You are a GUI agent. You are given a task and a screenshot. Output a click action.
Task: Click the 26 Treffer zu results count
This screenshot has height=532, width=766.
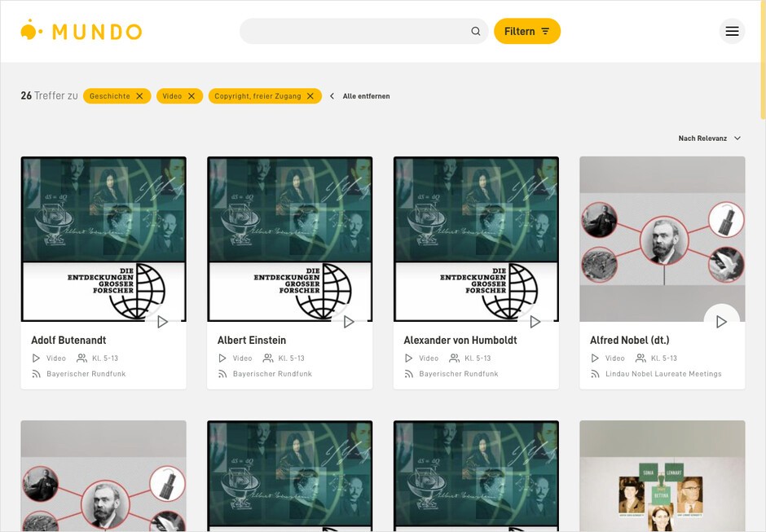click(x=49, y=96)
